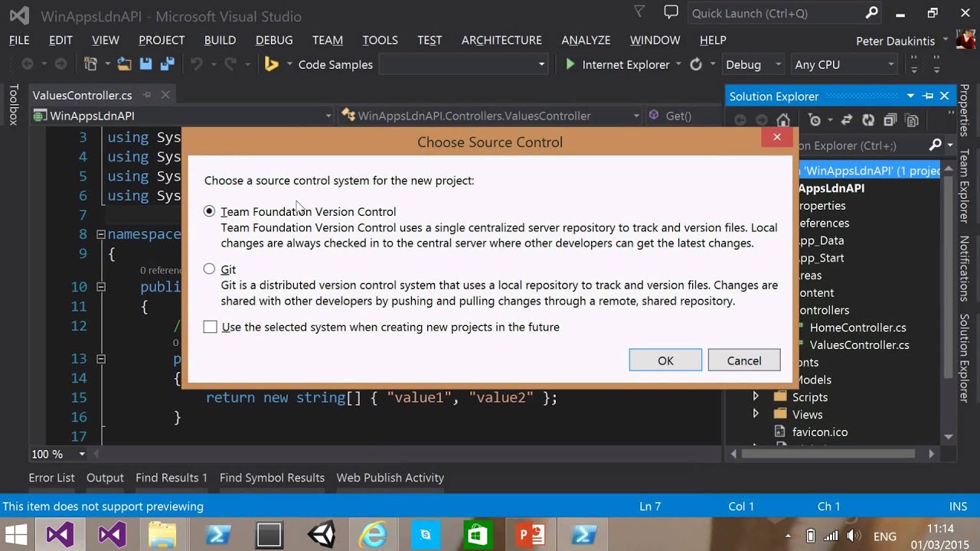The width and height of the screenshot is (980, 551).
Task: Open the Output tab
Action: 105,478
